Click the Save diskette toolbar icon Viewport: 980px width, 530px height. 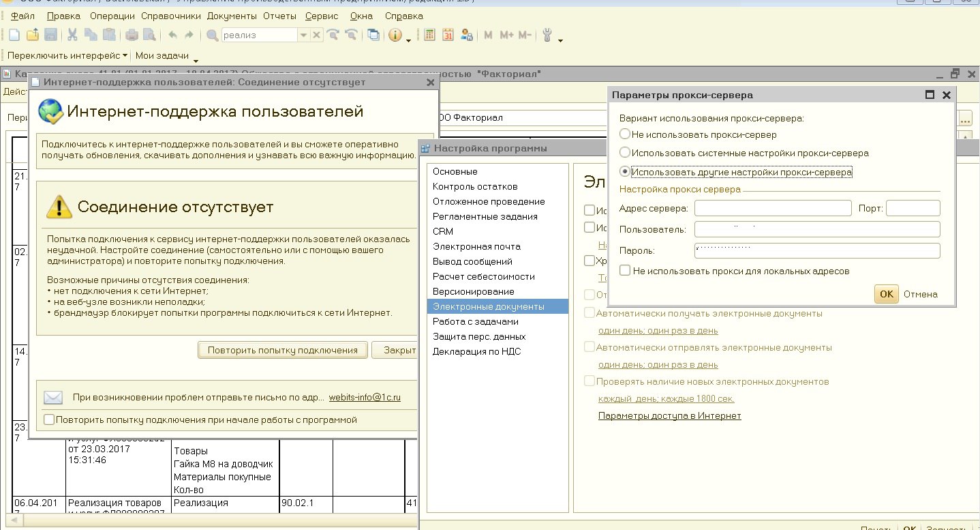pos(50,35)
